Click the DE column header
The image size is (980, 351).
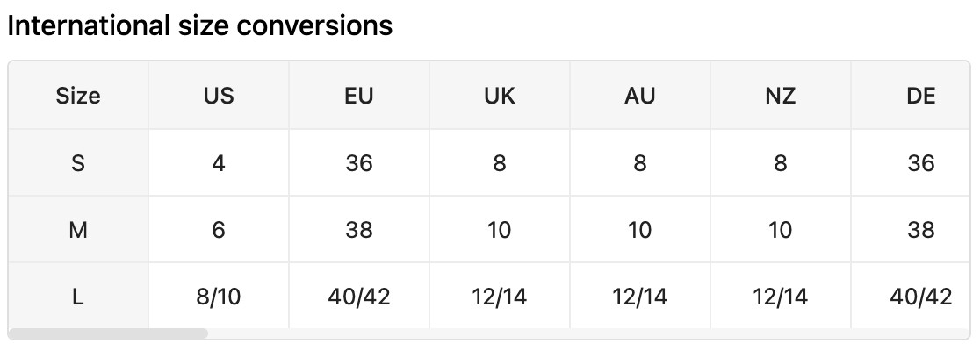920,96
